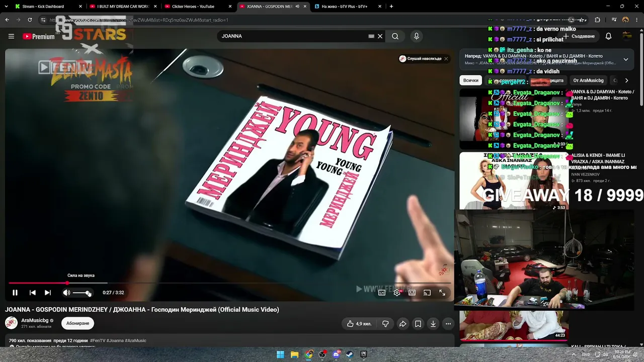The image size is (644, 362).
Task: Open the YouTube guide hamburger menu
Action: click(x=11, y=36)
